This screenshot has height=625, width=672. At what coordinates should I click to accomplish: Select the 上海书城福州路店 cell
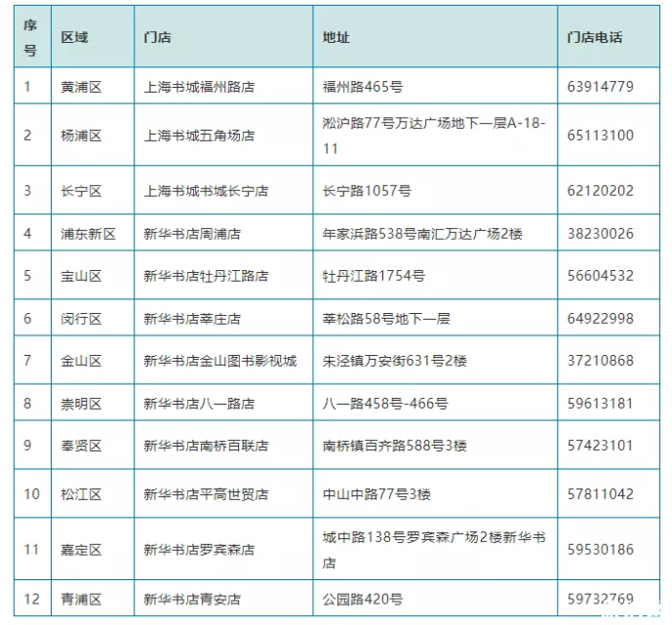(x=223, y=86)
